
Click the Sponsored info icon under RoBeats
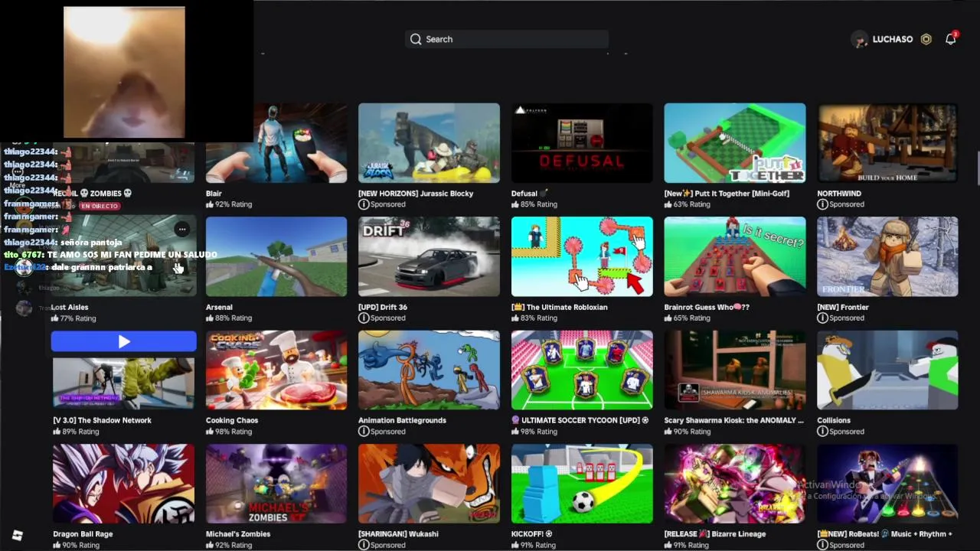822,545
